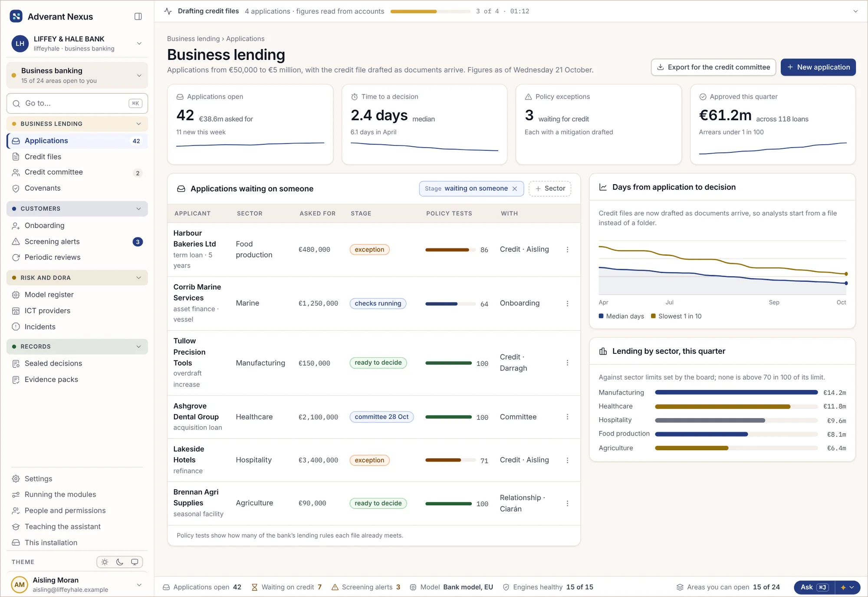Open Evidence packs under Records
868x597 pixels.
pyautogui.click(x=77, y=379)
